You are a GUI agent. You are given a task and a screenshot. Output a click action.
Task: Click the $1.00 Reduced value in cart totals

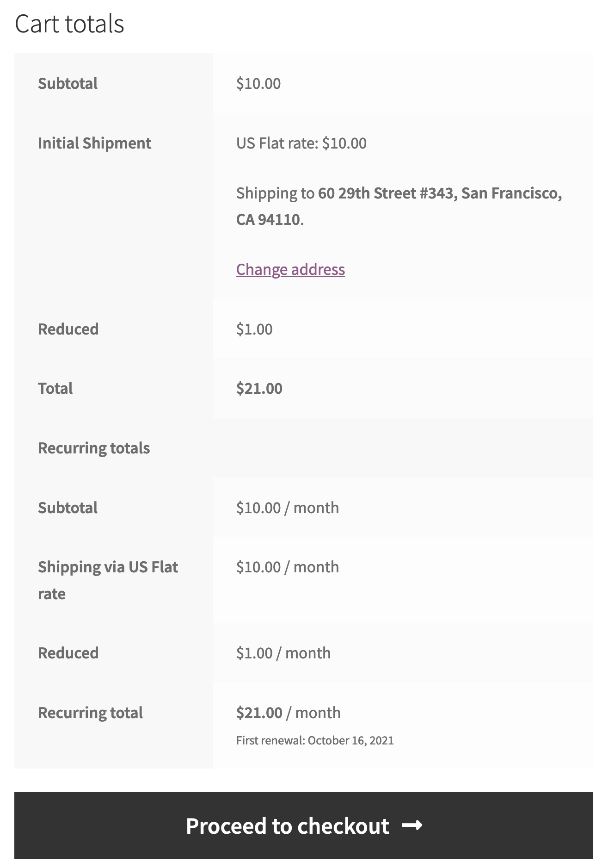[x=254, y=329]
